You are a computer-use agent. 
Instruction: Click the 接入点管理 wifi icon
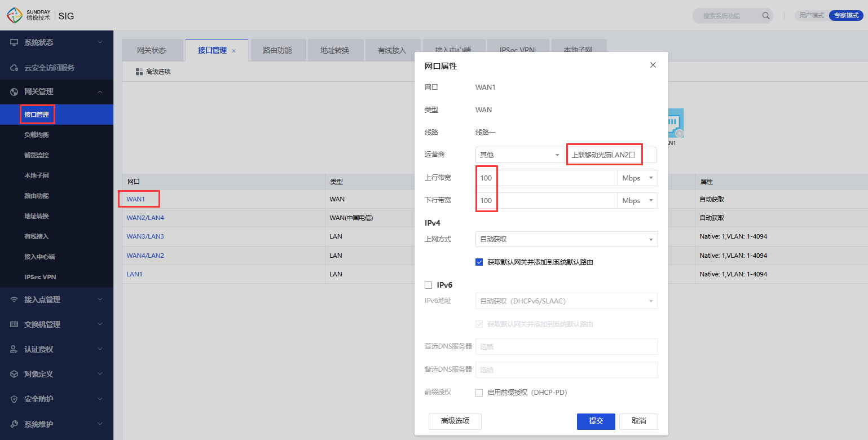point(14,300)
